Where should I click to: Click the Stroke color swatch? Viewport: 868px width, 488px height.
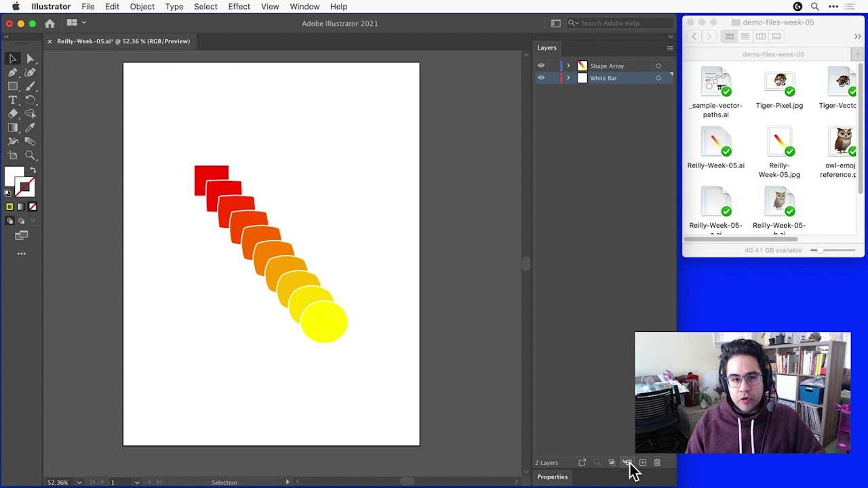click(x=26, y=187)
